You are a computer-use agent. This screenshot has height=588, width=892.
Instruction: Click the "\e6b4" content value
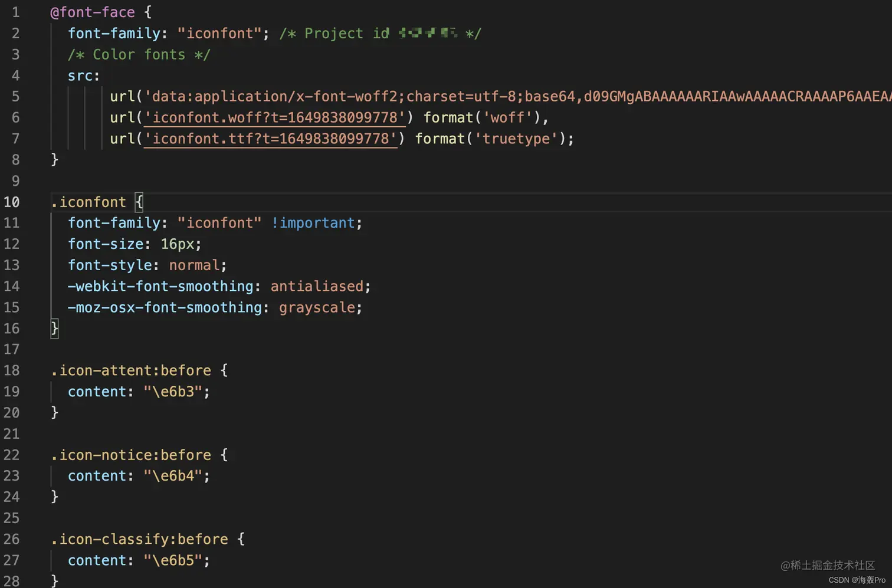[173, 476]
